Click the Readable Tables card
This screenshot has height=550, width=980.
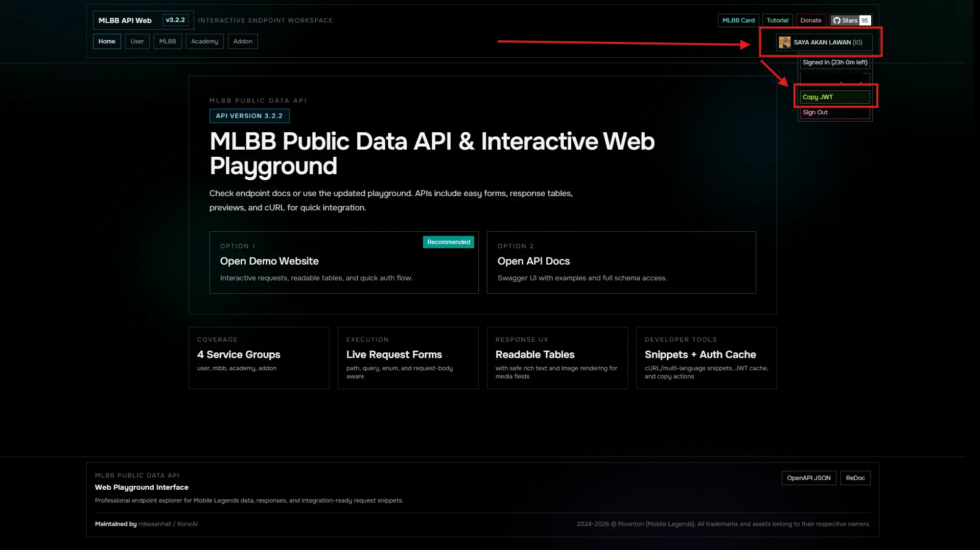557,358
